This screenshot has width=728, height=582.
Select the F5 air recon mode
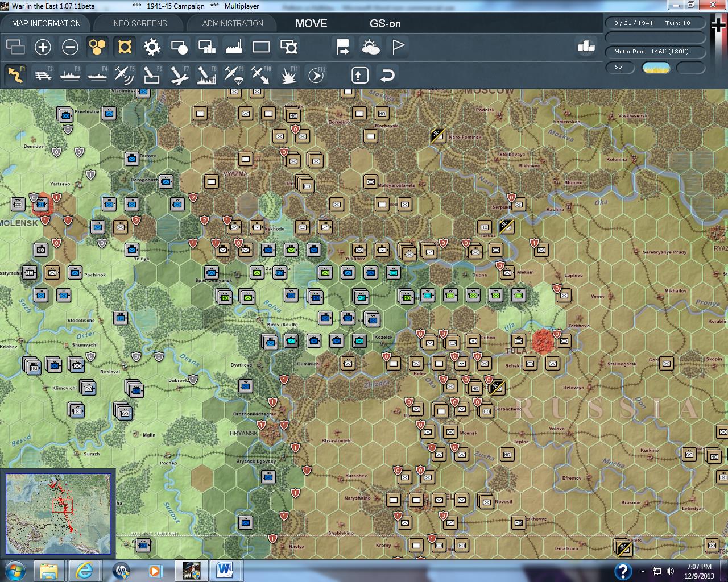pos(125,75)
